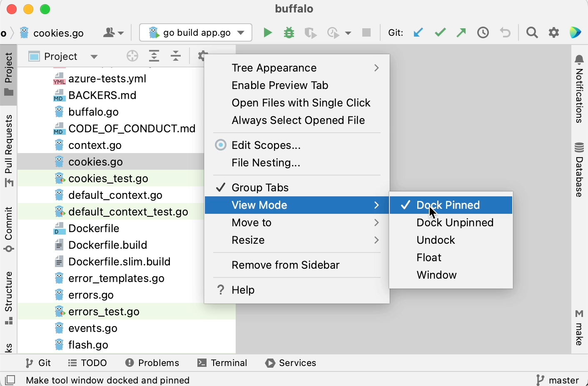Select Dock Unpinned view mode
The height and width of the screenshot is (386, 588).
tap(451, 223)
